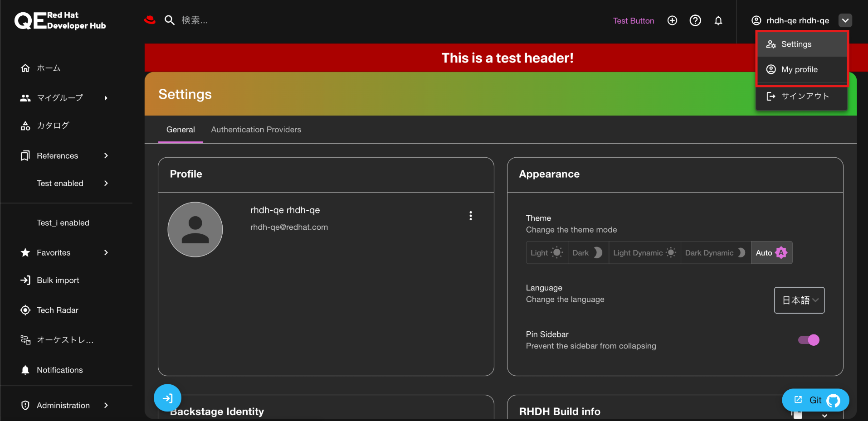The width and height of the screenshot is (868, 421).
Task: Click the rhdh-qe@redhat.com email text
Action: [x=289, y=227]
